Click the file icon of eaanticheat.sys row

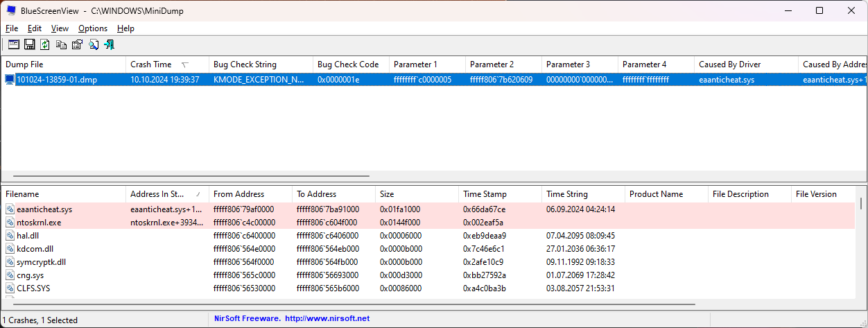click(x=10, y=209)
